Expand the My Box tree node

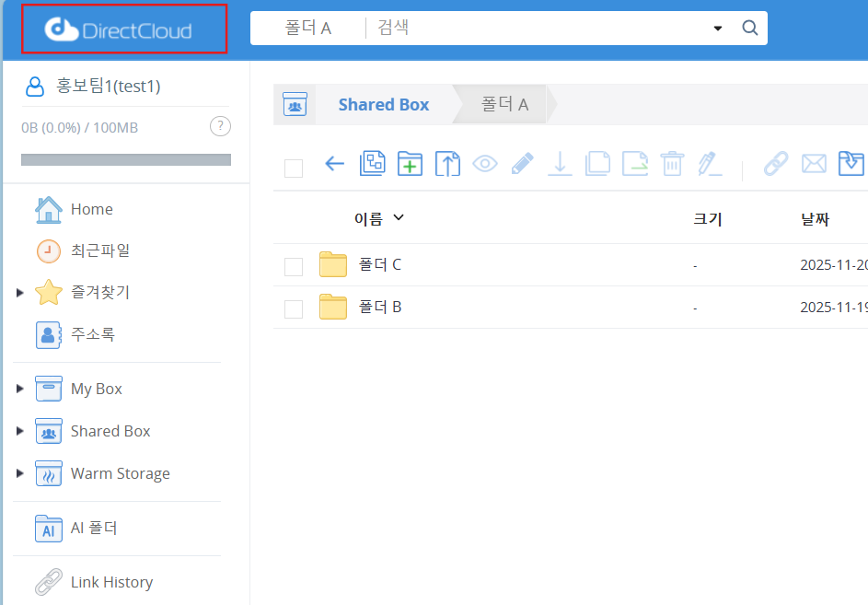(20, 390)
